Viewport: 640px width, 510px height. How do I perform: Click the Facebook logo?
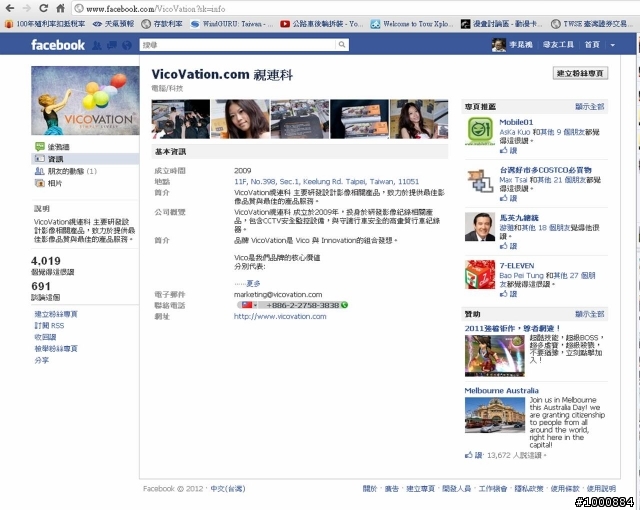pyautogui.click(x=58, y=45)
